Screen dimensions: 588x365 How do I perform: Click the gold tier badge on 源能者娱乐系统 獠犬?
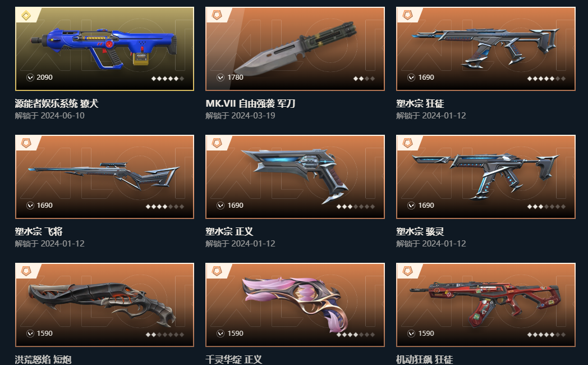(26, 15)
